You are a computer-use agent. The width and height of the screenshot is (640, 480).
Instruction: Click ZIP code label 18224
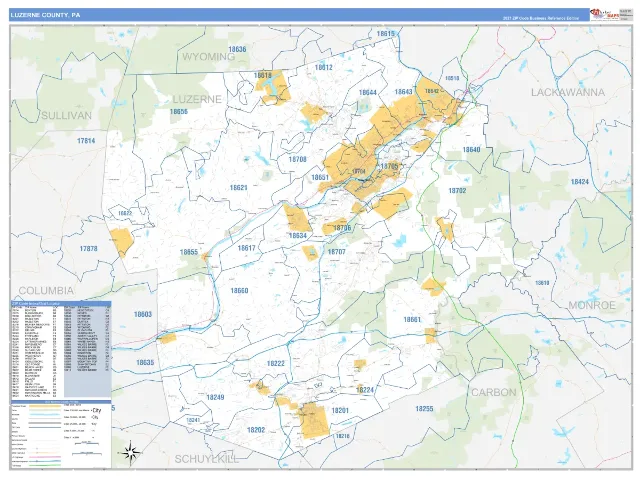[x=364, y=390]
